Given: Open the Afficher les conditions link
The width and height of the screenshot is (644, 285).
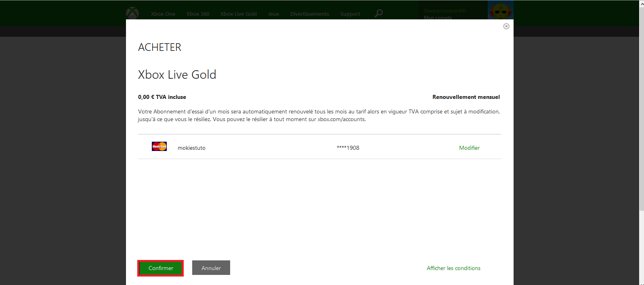Looking at the screenshot, I should click(453, 268).
